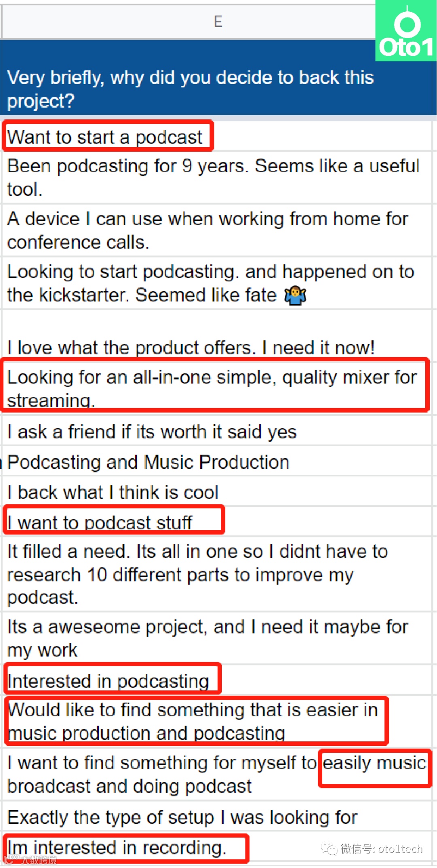Click the "Podcasting and Music Production" cell
The height and width of the screenshot is (868, 437).
point(148,462)
